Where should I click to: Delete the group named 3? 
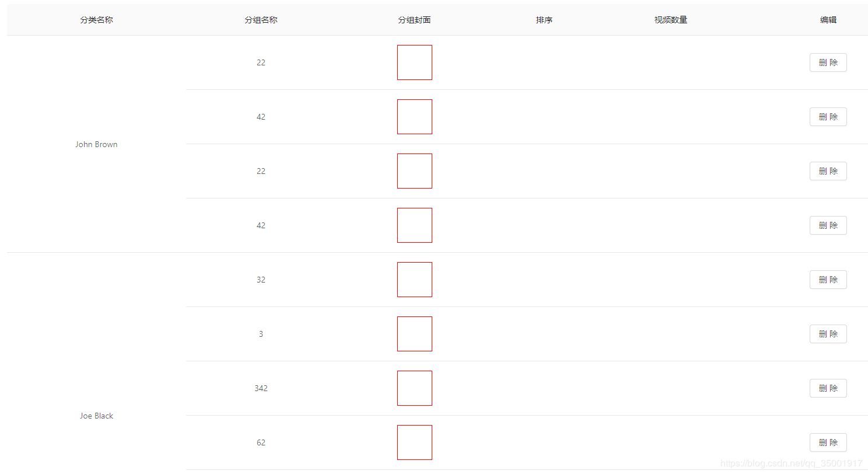pyautogui.click(x=828, y=334)
